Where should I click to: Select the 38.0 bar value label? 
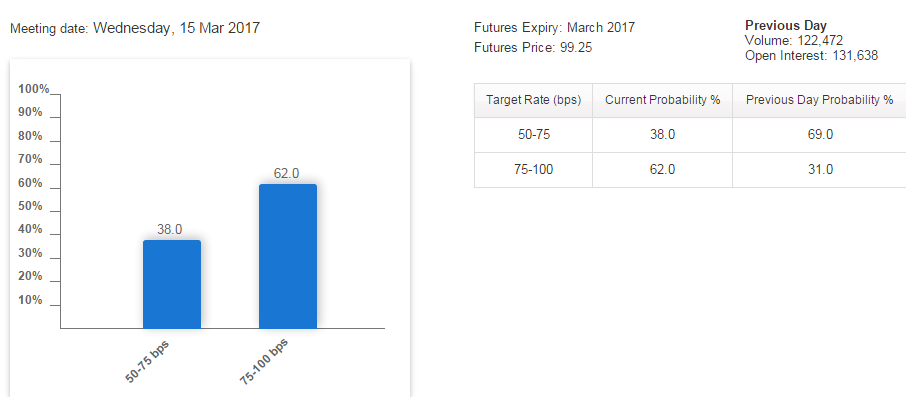pyautogui.click(x=170, y=229)
